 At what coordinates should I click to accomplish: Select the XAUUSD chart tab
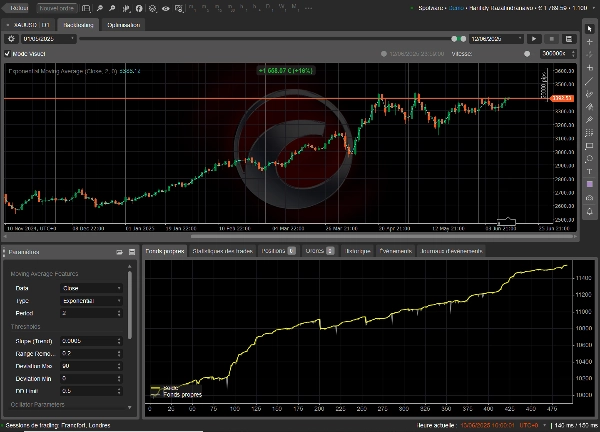click(29, 25)
